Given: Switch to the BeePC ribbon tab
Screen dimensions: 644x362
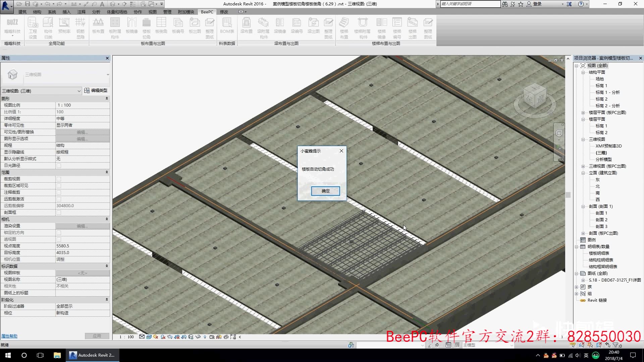Looking at the screenshot, I should (x=207, y=12).
